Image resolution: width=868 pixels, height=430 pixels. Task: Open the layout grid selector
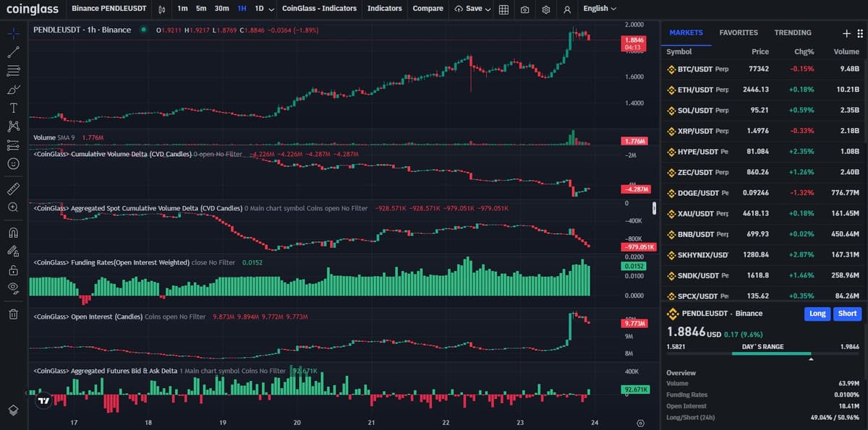tap(503, 9)
